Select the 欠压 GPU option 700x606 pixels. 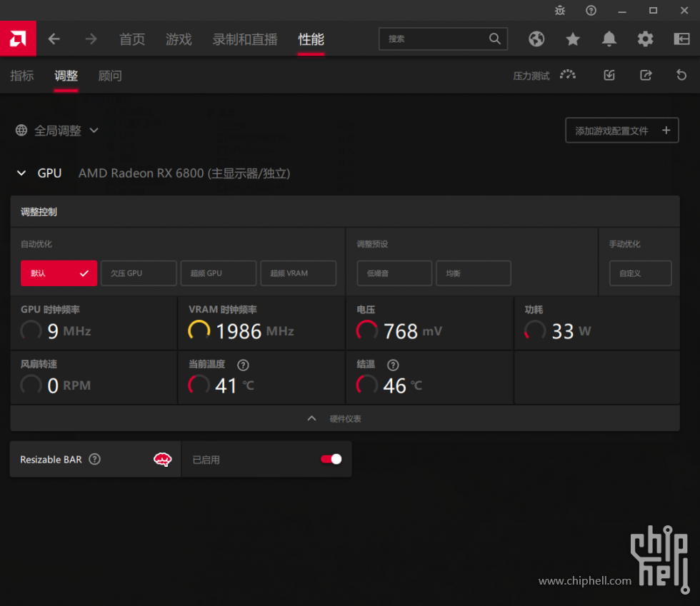[x=139, y=273]
